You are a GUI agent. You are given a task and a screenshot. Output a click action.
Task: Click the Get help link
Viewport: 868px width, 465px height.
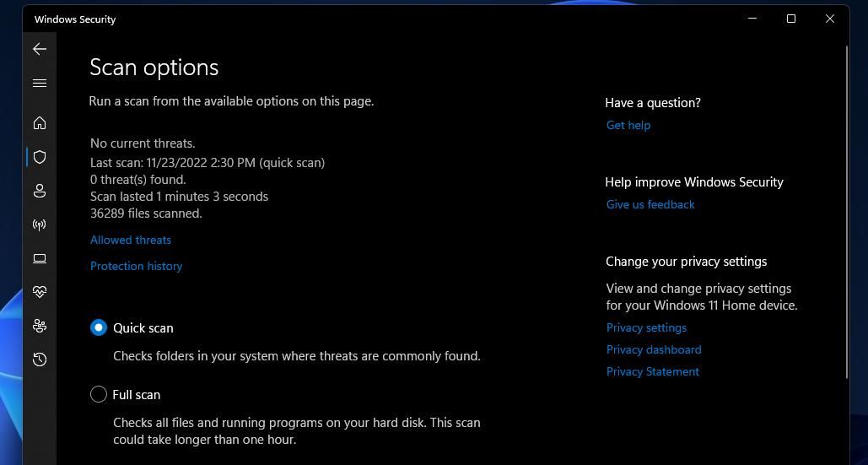[x=628, y=125]
